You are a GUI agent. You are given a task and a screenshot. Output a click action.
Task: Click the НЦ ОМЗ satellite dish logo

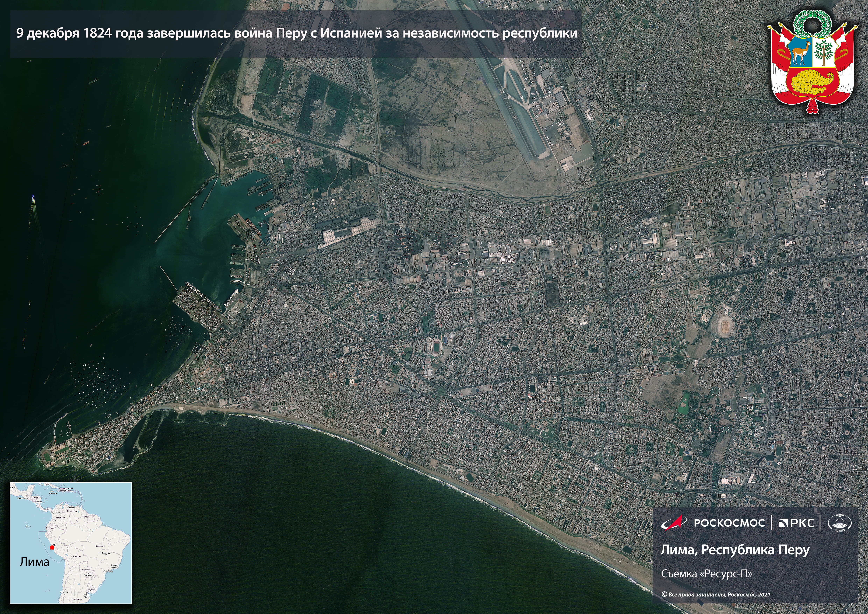[840, 523]
